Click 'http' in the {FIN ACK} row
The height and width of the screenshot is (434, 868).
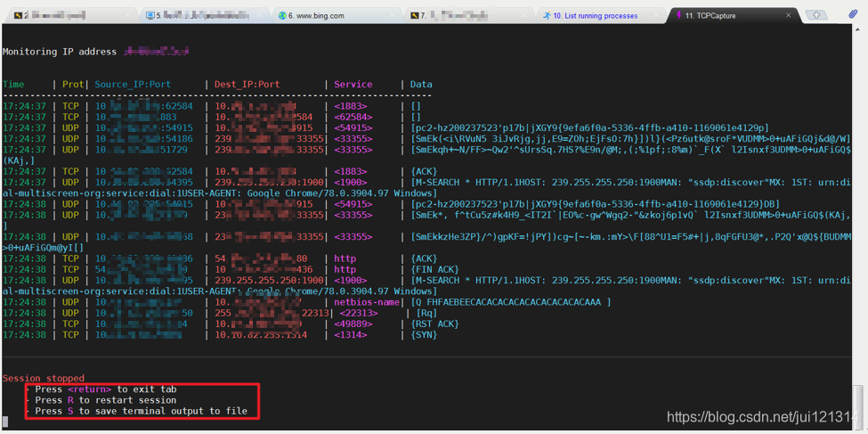pos(345,269)
